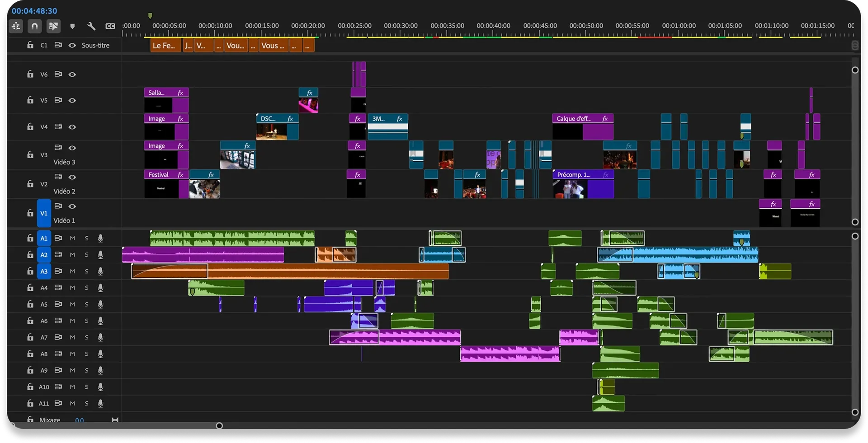The image size is (868, 443).
Task: Select the 'Calque d'eff...' adjustment layer clip
Action: pyautogui.click(x=583, y=127)
